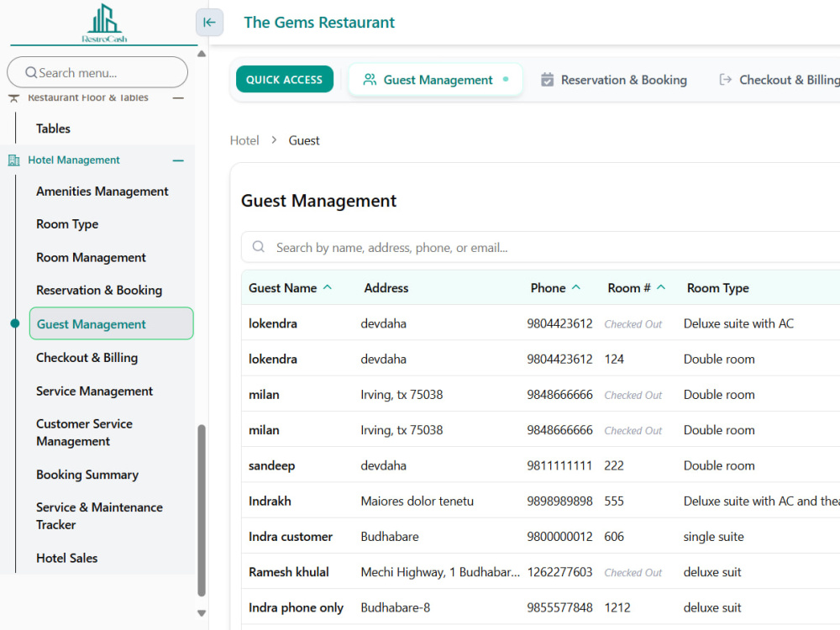Focus the Search menu field

(97, 72)
